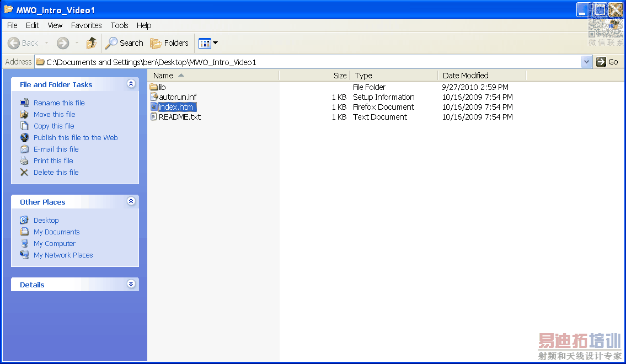Click the Copy this file icon
This screenshot has height=364, width=626.
pyautogui.click(x=24, y=126)
